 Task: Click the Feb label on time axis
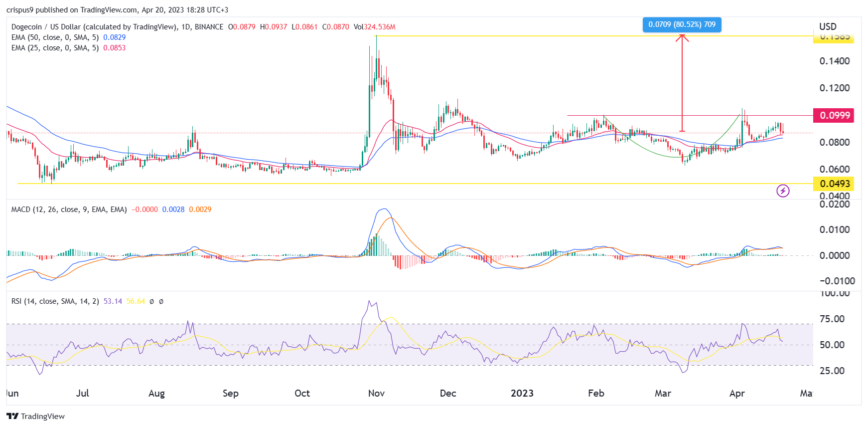coord(596,393)
